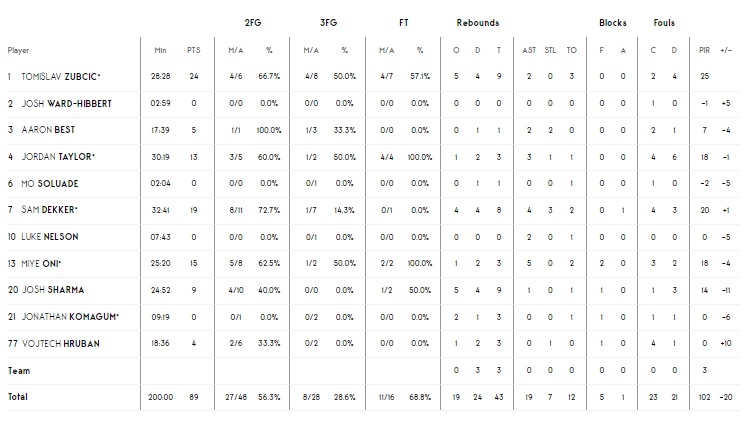Viewport: 749px width, 423px height.
Task: Click the Min column header
Action: [x=160, y=50]
